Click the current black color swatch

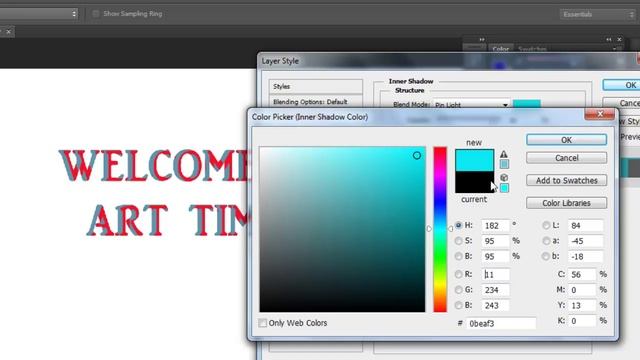tap(474, 182)
